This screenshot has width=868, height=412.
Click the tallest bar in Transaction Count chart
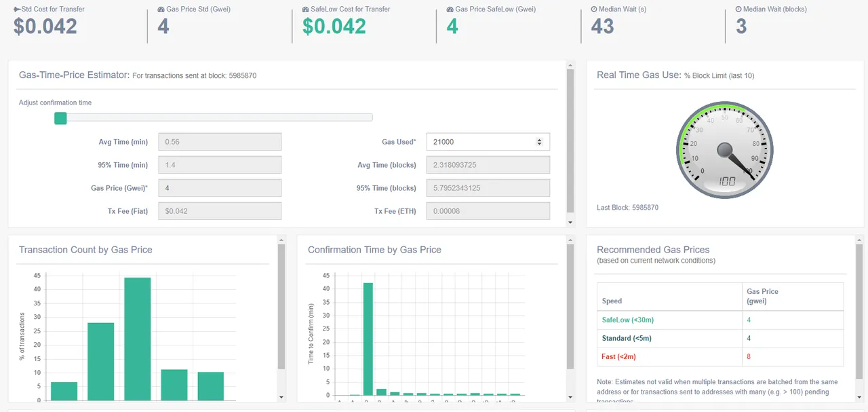tap(138, 339)
